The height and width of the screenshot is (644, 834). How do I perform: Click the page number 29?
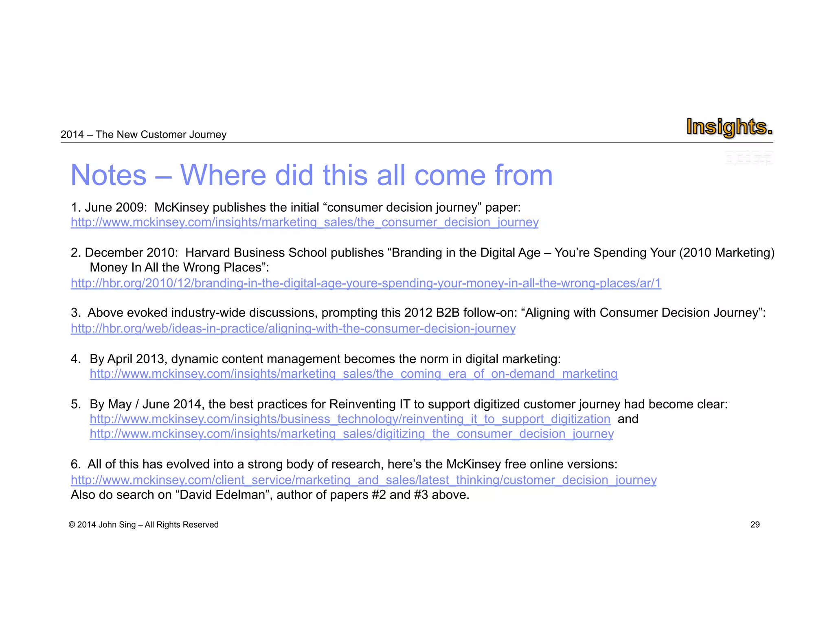(755, 525)
